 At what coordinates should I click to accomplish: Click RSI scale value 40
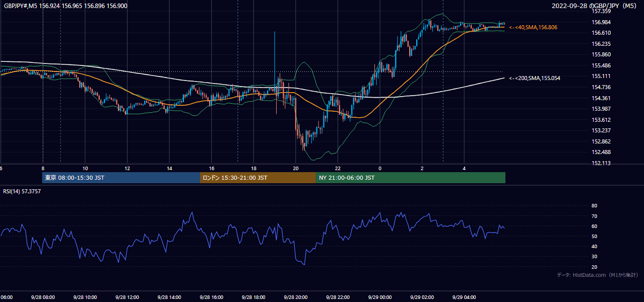click(594, 246)
